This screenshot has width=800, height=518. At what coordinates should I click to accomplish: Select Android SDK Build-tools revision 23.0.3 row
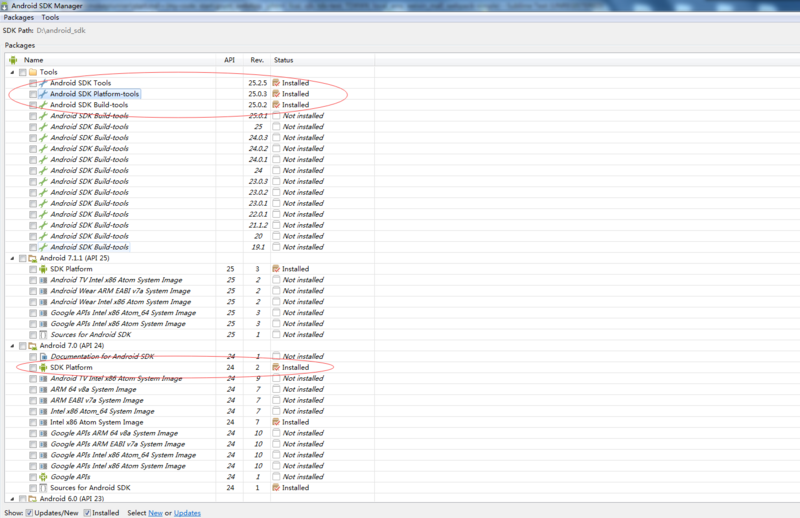190,181
